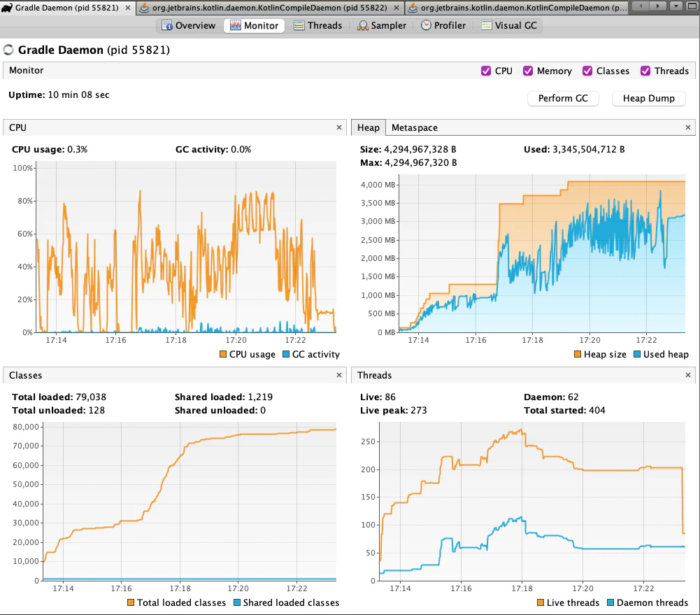Close the CPU graph panel
This screenshot has width=700, height=615.
(339, 127)
